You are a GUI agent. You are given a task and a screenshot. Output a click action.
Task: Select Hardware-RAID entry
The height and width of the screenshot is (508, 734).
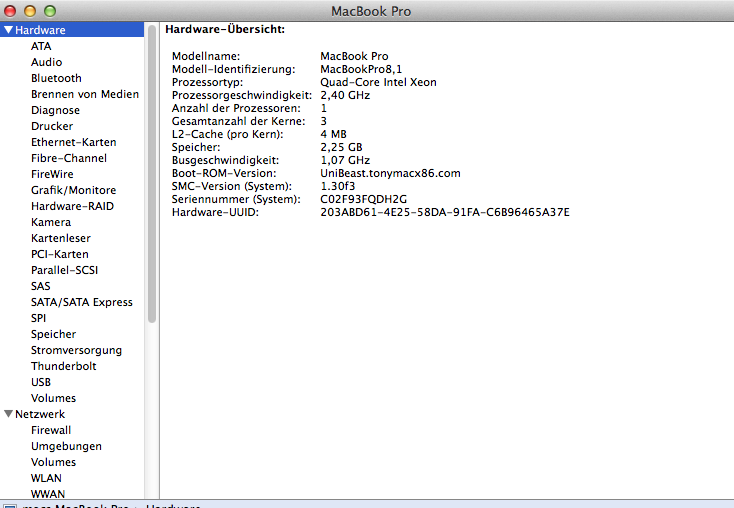(72, 206)
